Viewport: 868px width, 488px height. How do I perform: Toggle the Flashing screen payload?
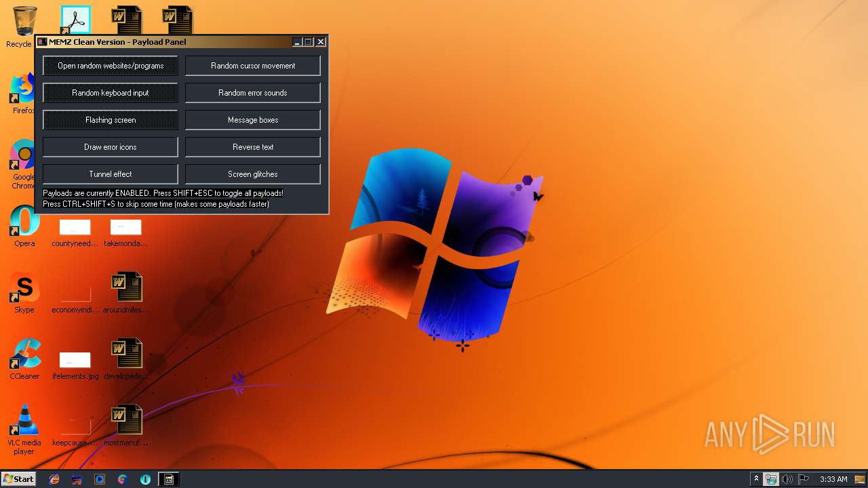(x=111, y=120)
